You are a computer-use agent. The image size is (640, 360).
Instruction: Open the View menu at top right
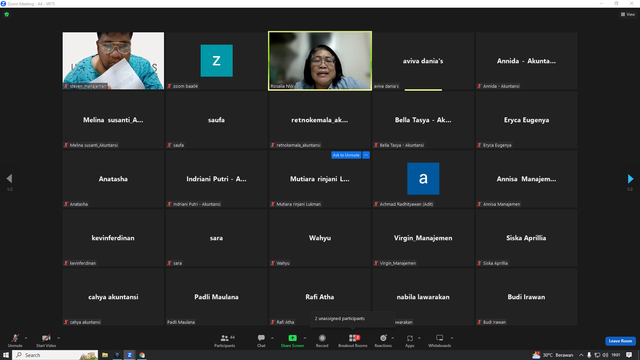coord(628,14)
